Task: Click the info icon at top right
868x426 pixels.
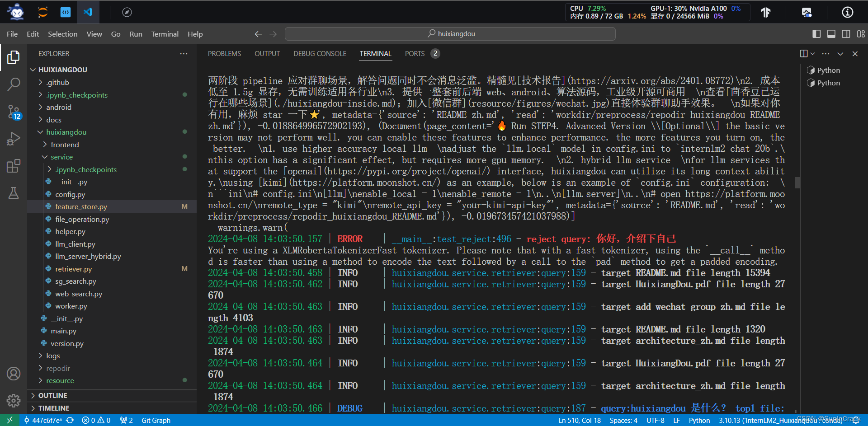Action: pos(848,12)
